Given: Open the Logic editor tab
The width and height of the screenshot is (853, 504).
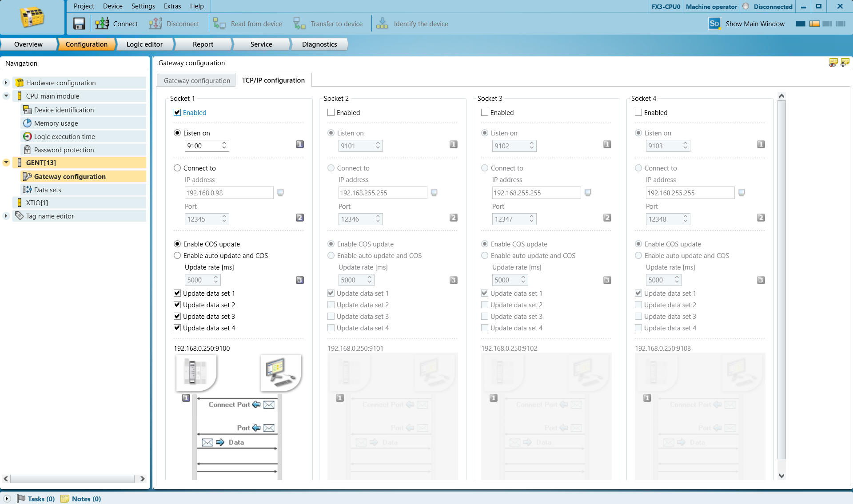Looking at the screenshot, I should (144, 44).
